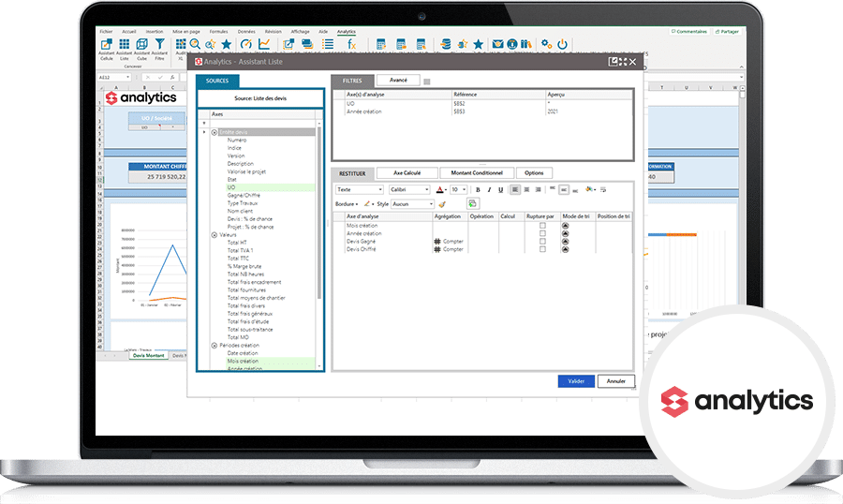Check Rupture par for Devis Chiffré
This screenshot has width=843, height=504.
coord(542,249)
